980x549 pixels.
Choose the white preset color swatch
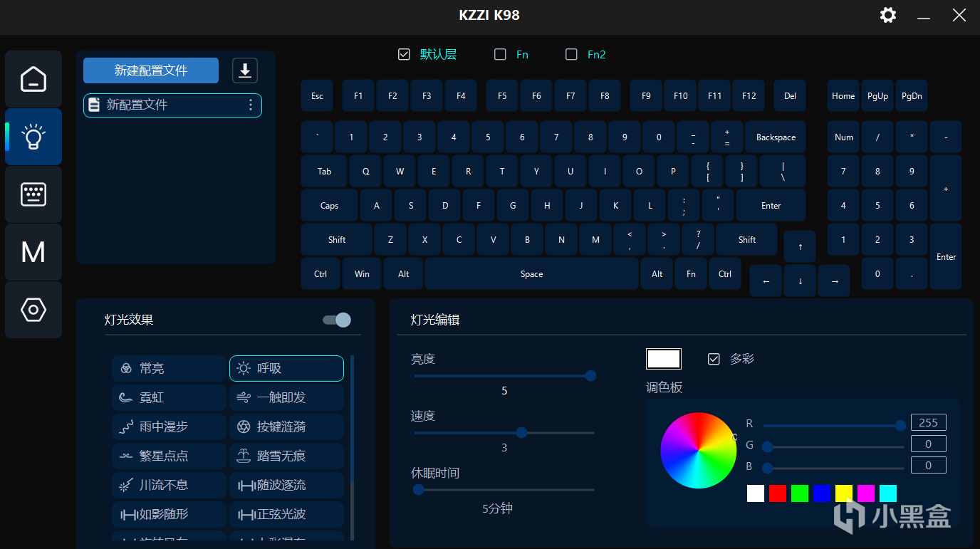click(x=756, y=493)
